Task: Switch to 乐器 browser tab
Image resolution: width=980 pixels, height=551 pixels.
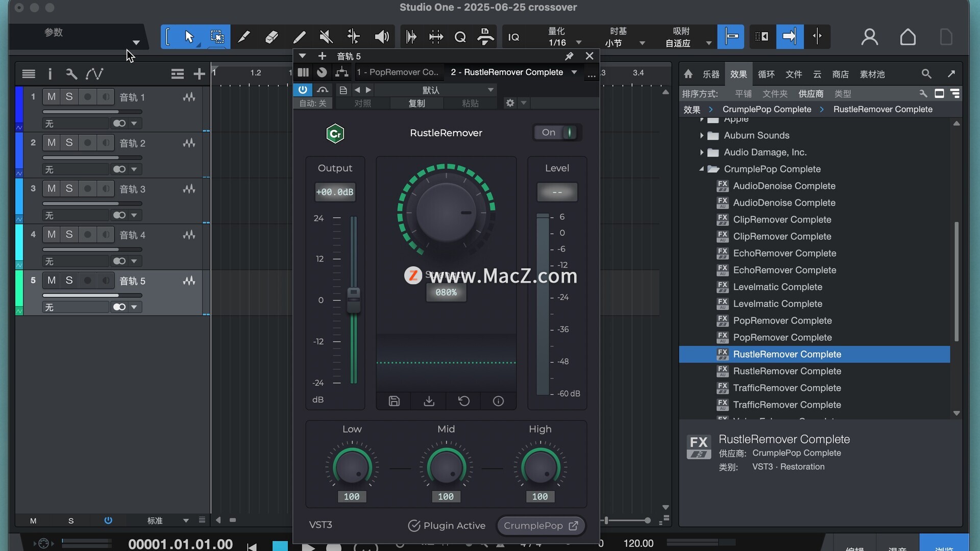Action: coord(711,74)
